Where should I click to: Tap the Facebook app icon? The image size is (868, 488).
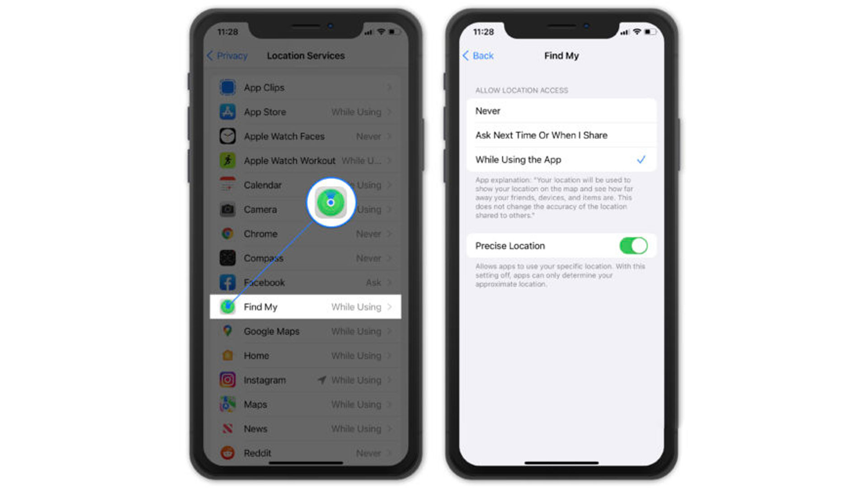click(229, 282)
